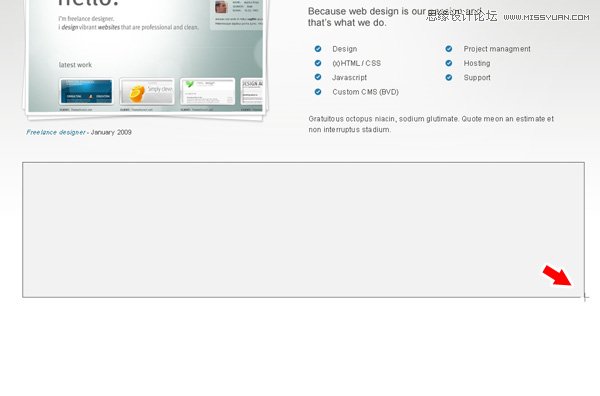Viewport: 600px width, 396px height.
Task: Click the check icon beside Javascript
Action: point(318,77)
